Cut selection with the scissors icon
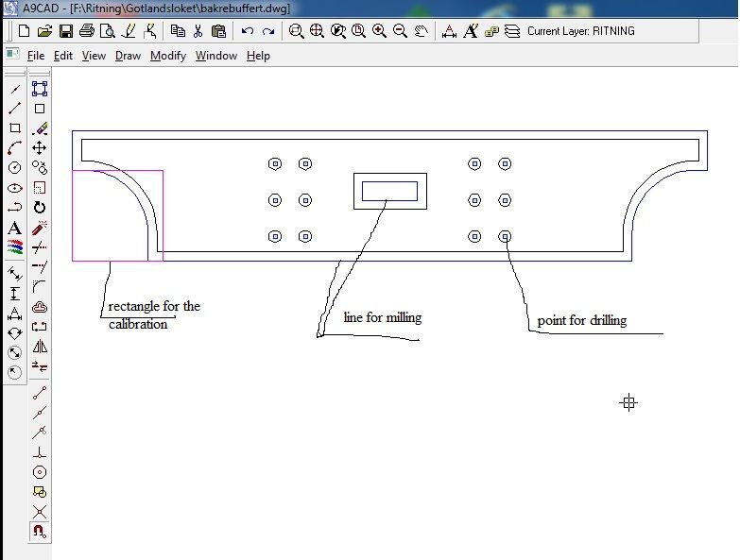This screenshot has height=560, width=740. click(x=198, y=31)
